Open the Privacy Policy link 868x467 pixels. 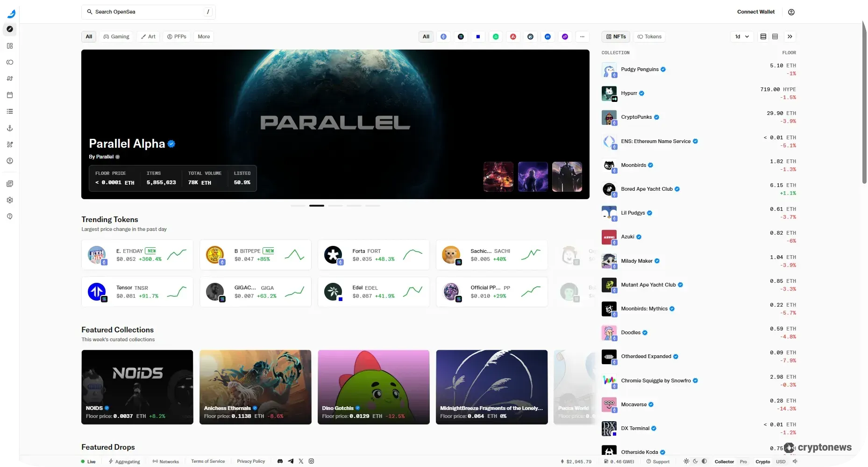coord(251,461)
